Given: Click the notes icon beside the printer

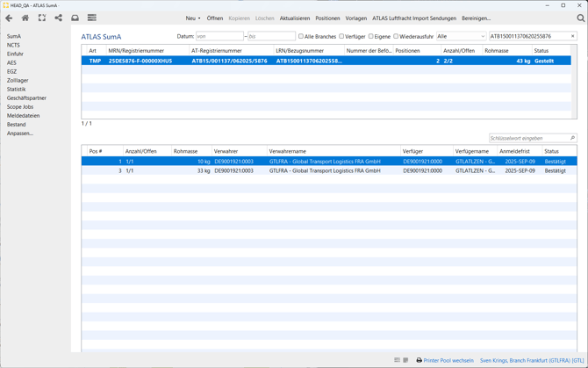Looking at the screenshot, I should [x=405, y=360].
